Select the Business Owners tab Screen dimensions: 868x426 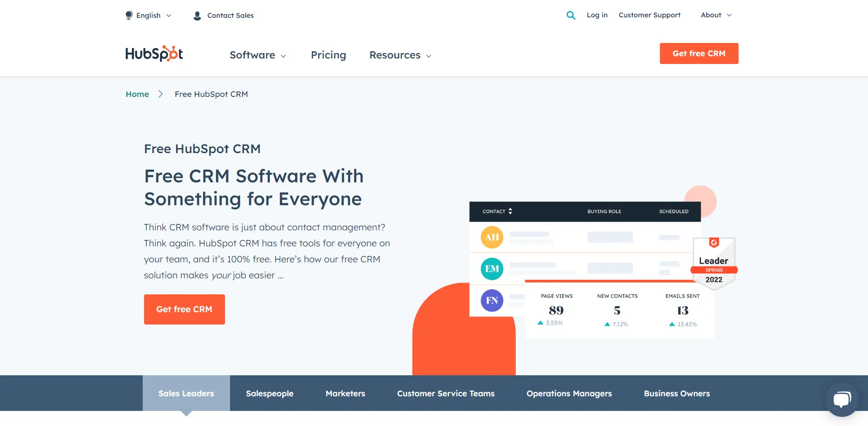677,393
